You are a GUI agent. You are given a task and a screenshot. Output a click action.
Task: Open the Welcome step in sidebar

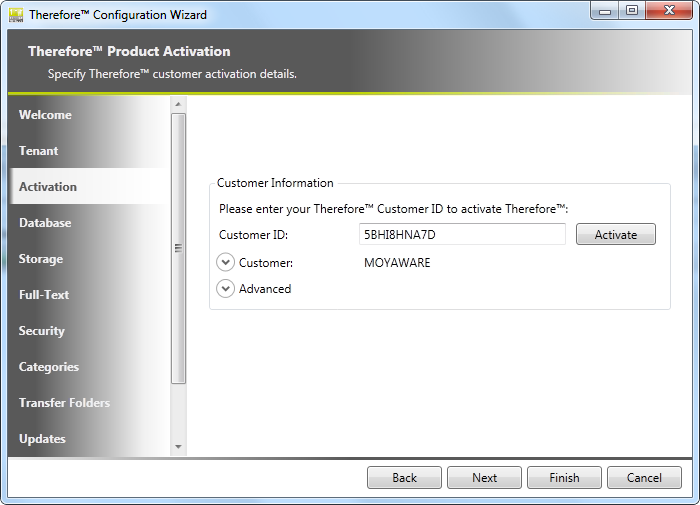tap(45, 115)
